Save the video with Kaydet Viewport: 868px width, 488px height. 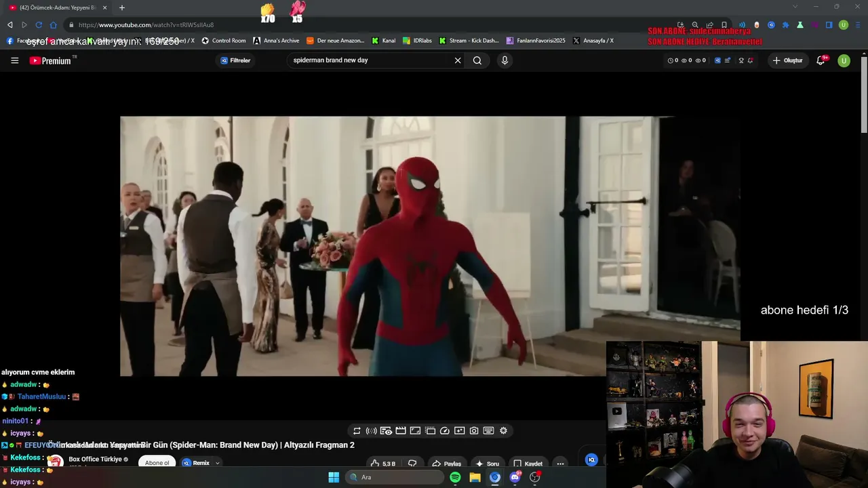pos(528,464)
